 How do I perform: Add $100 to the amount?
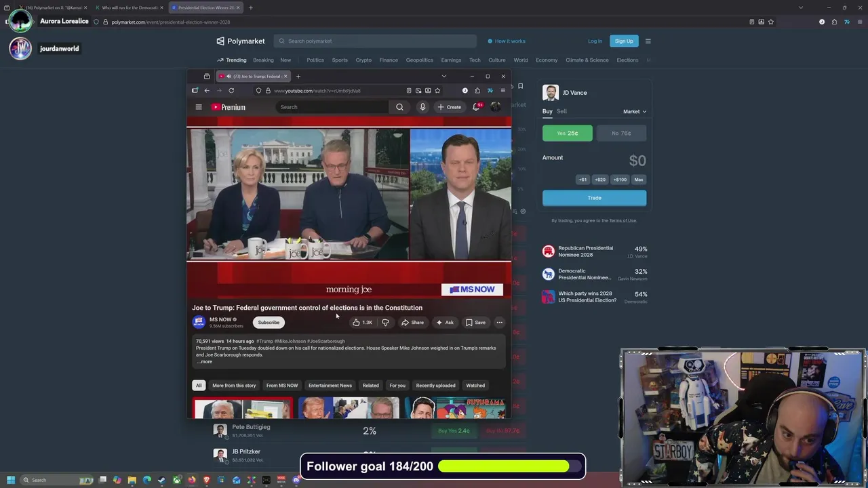tap(620, 180)
